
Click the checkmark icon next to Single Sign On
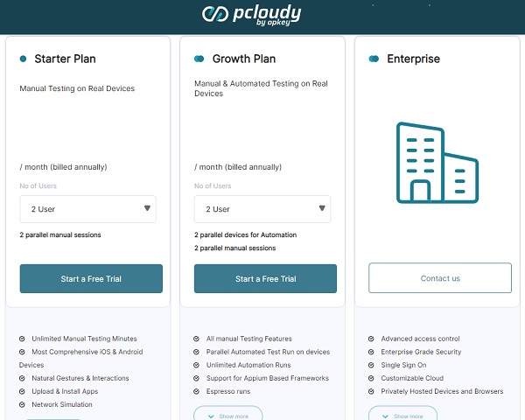click(x=371, y=365)
